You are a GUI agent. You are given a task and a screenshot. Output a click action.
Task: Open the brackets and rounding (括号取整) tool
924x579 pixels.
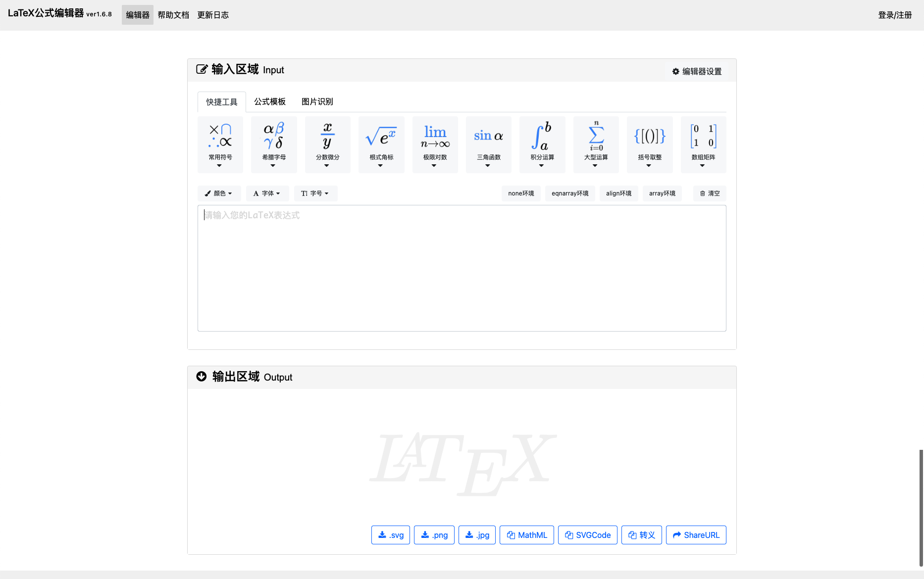pyautogui.click(x=650, y=145)
